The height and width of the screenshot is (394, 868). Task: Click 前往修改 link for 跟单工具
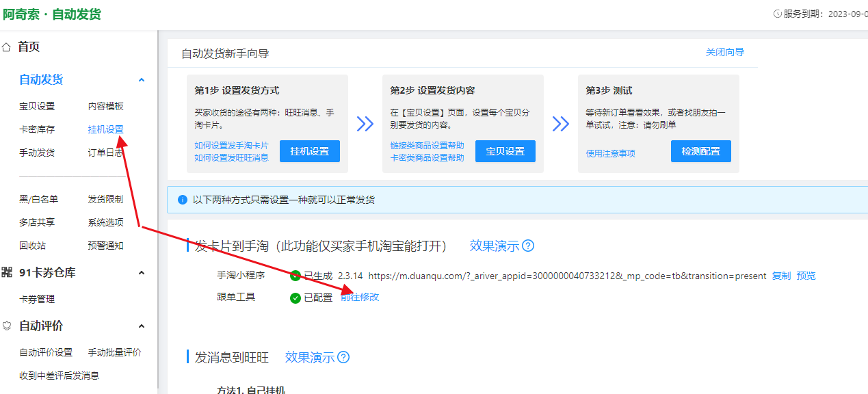[360, 298]
